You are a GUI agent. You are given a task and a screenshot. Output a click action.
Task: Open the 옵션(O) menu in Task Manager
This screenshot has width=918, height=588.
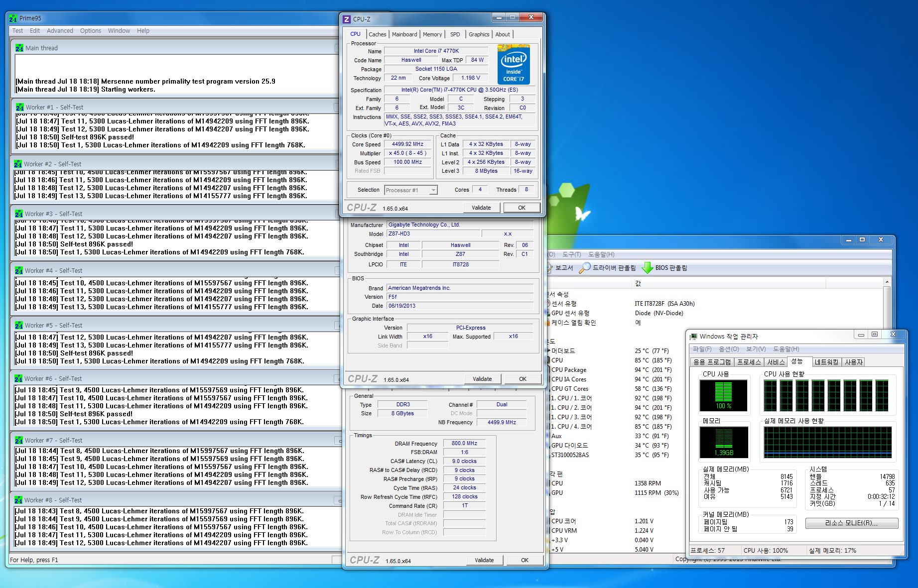pos(729,349)
